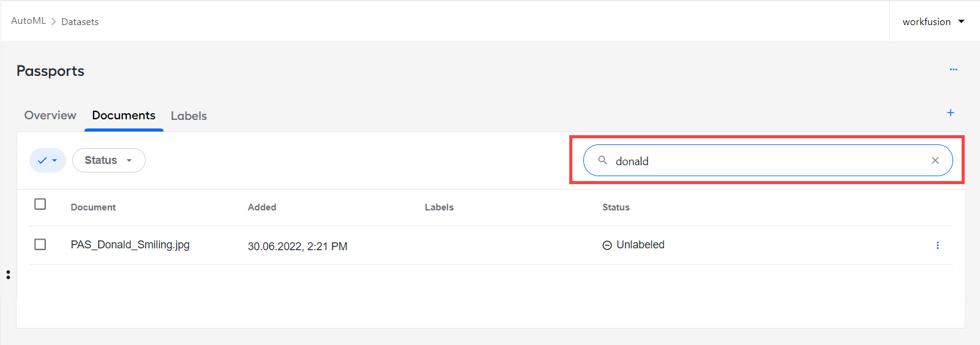Click the magnifier icon in the search box

click(603, 160)
